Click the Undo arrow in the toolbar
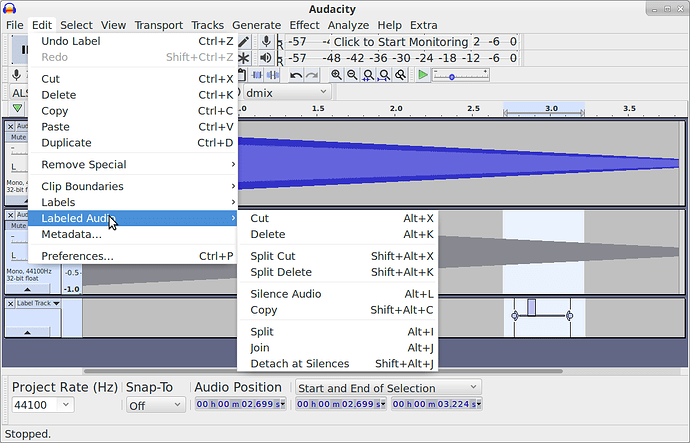Image resolution: width=690 pixels, height=443 pixels. point(296,75)
